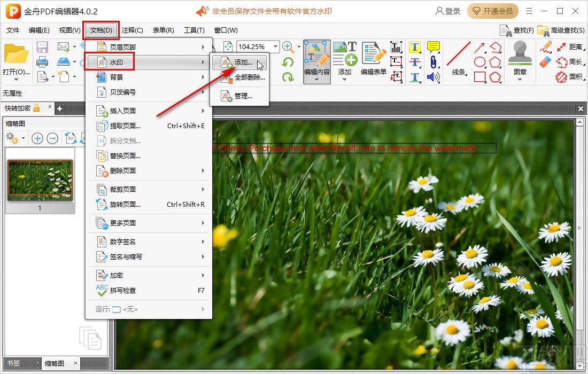This screenshot has width=588, height=374.
Task: Click the Stamp tool icon
Action: tap(520, 54)
